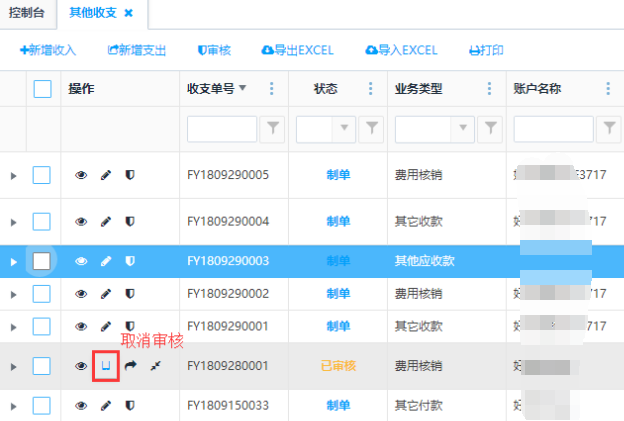The width and height of the screenshot is (624, 421).
Task: Click the filter funnel icon under 业务类型 column
Action: click(x=489, y=128)
